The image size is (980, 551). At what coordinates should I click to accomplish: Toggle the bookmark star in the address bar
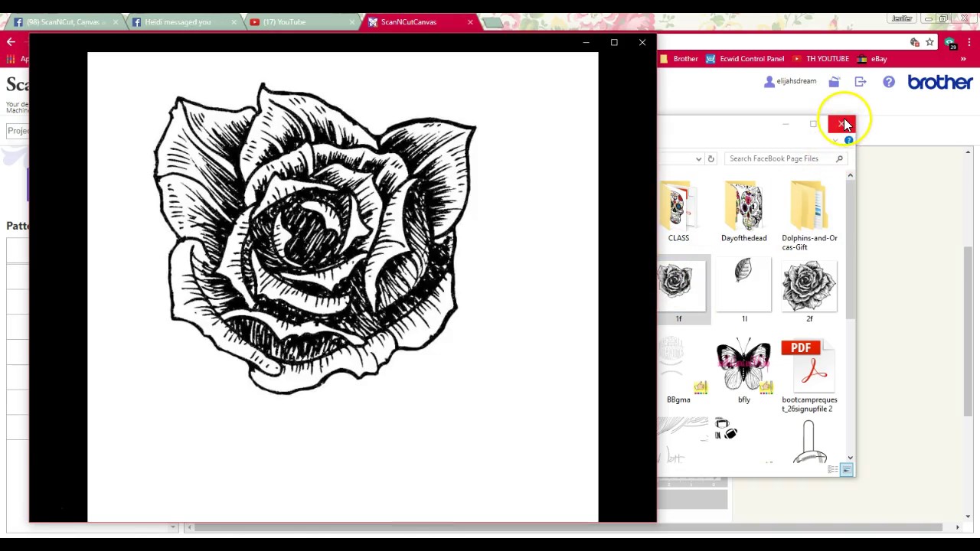[x=929, y=42]
